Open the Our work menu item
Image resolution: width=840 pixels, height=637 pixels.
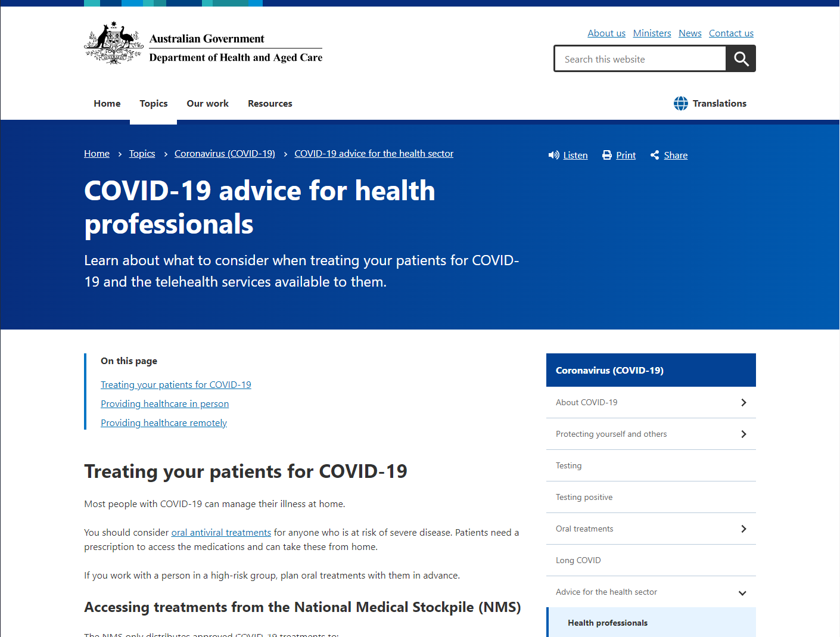[207, 104]
